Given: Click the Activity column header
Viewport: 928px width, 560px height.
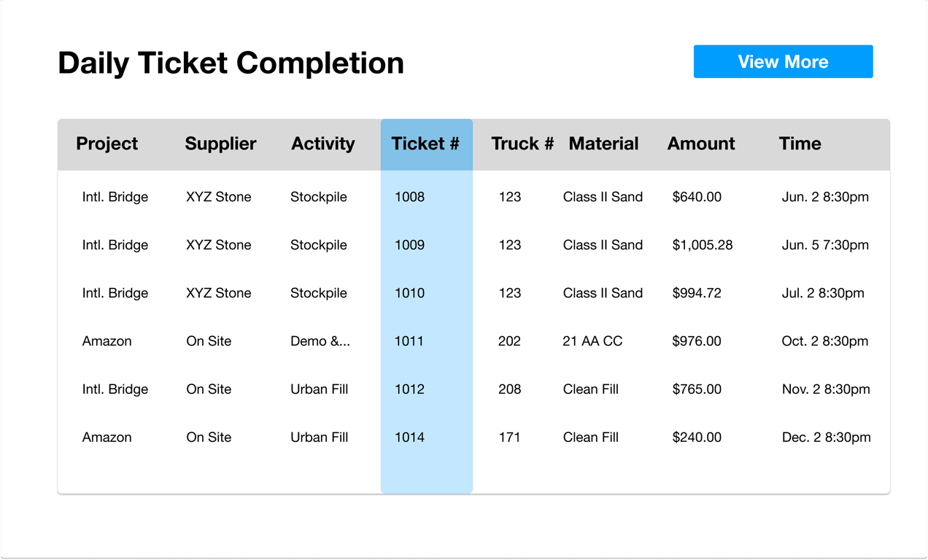Looking at the screenshot, I should click(x=322, y=144).
